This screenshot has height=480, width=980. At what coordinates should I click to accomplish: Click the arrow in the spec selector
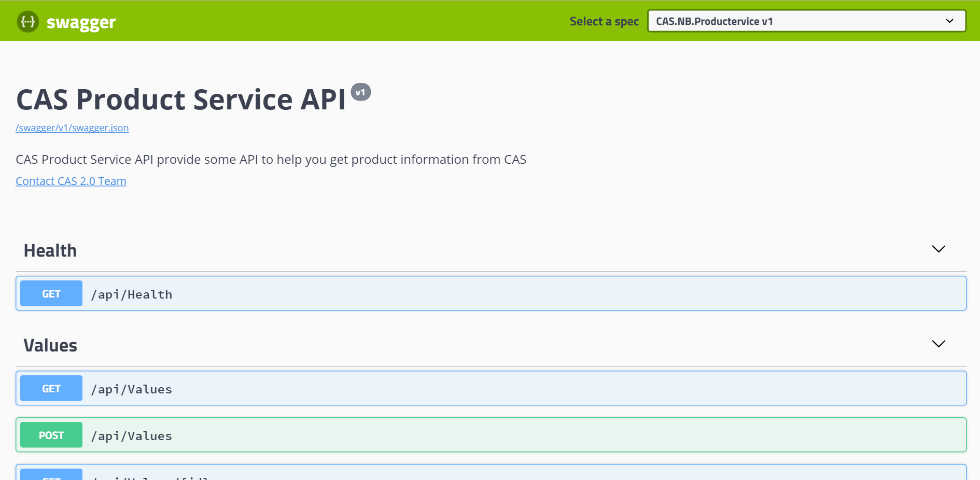949,21
